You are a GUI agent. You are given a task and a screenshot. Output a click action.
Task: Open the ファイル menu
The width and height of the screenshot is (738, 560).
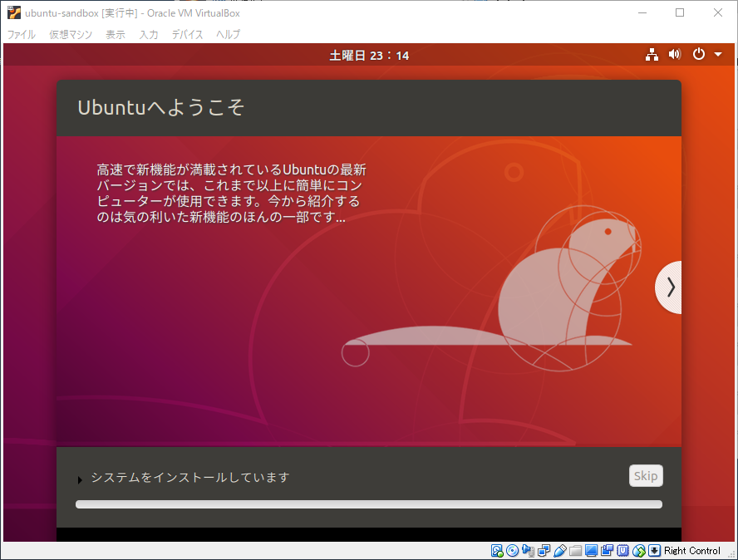click(x=21, y=34)
